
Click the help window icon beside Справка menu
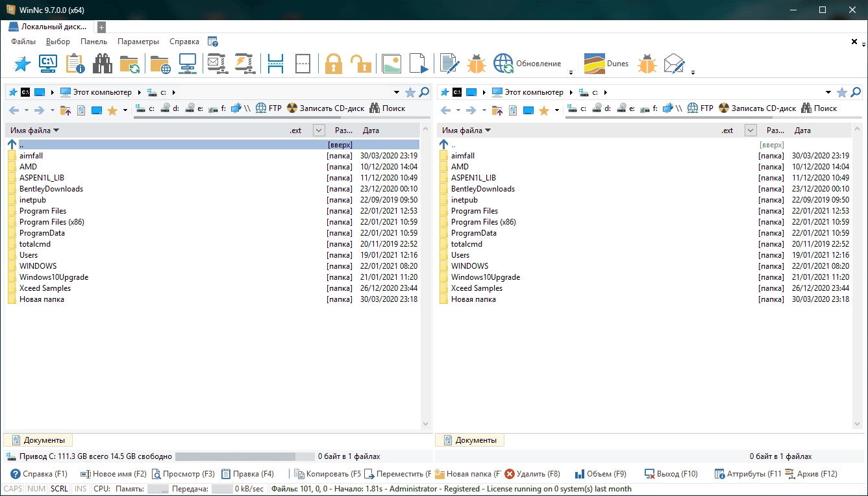(x=213, y=42)
